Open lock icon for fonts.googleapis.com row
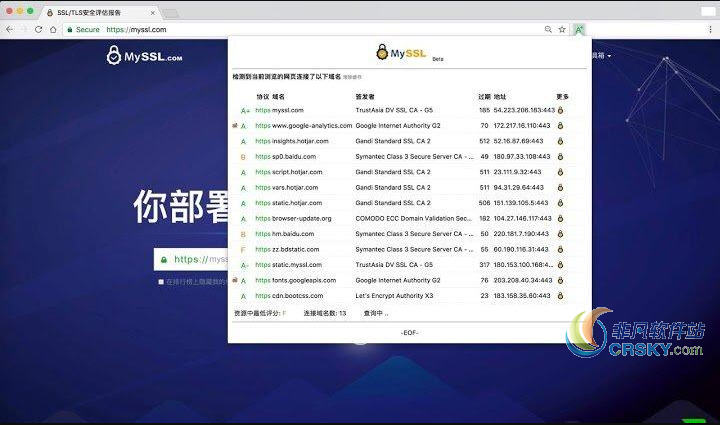 [x=560, y=280]
